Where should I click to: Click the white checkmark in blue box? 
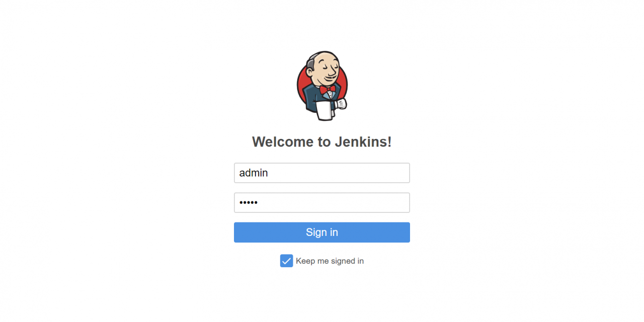tap(286, 261)
